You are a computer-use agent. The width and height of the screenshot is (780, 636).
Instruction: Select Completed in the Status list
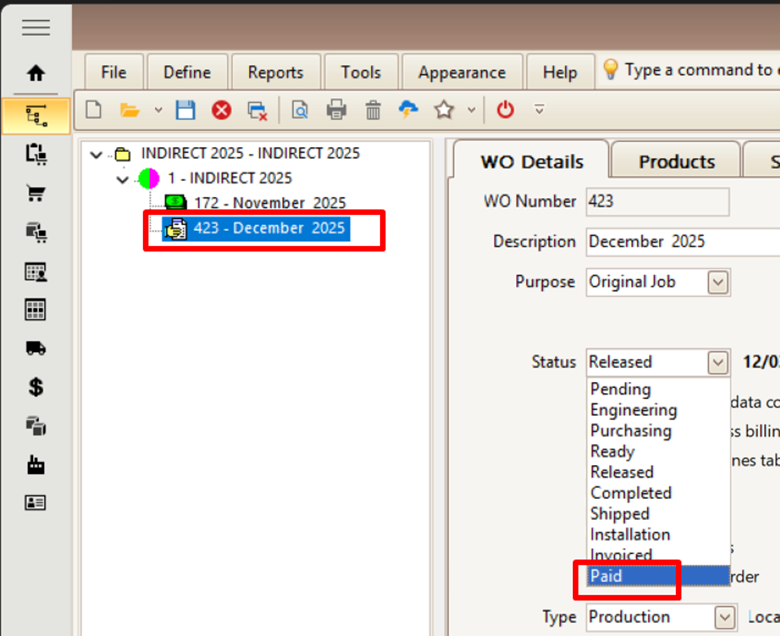click(x=630, y=493)
